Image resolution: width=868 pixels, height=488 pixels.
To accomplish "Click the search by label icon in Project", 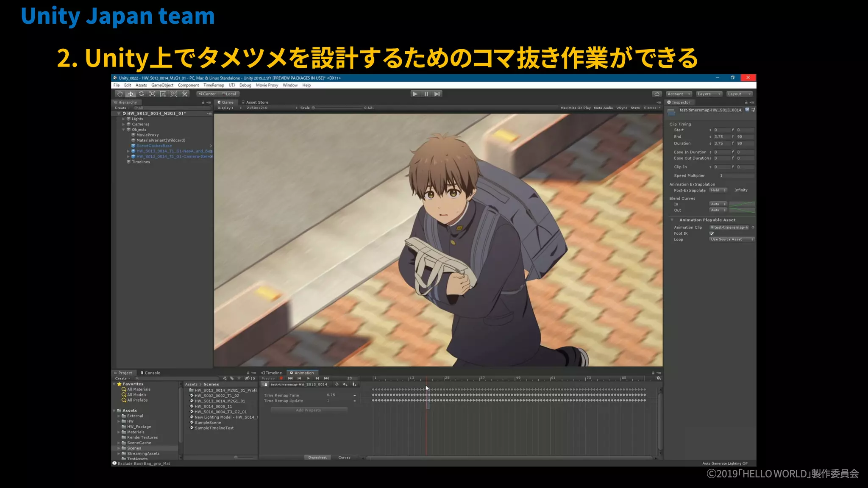I will (x=232, y=378).
